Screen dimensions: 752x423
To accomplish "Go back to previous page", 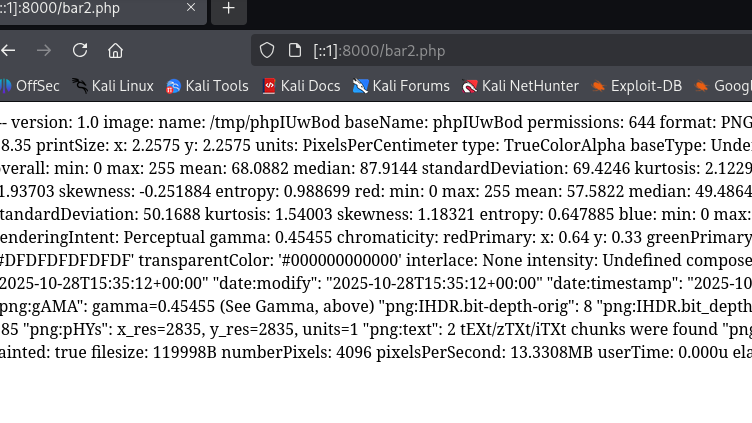I will coord(8,50).
